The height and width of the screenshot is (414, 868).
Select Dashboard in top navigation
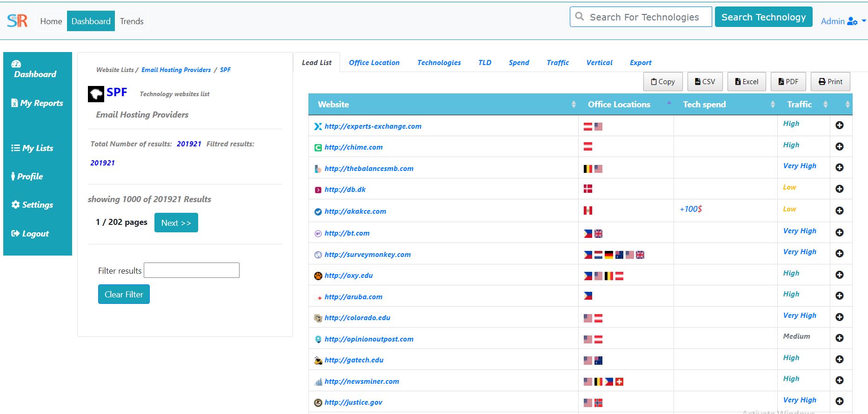91,21
